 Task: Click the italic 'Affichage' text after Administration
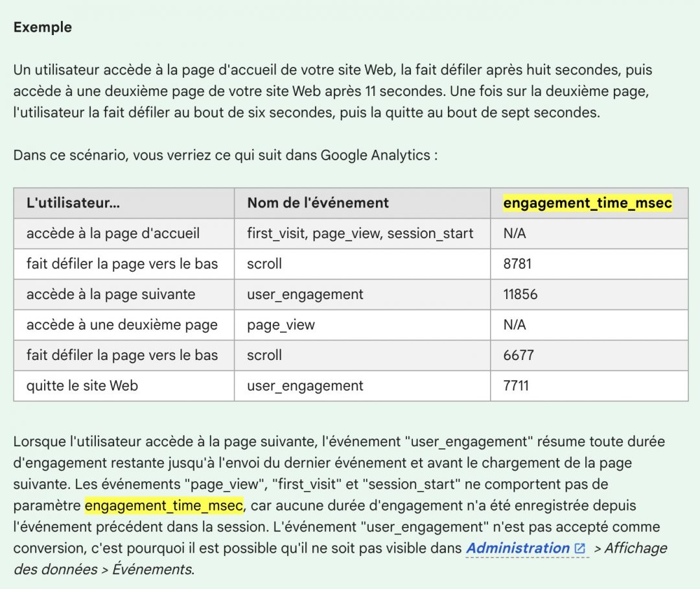(636, 548)
